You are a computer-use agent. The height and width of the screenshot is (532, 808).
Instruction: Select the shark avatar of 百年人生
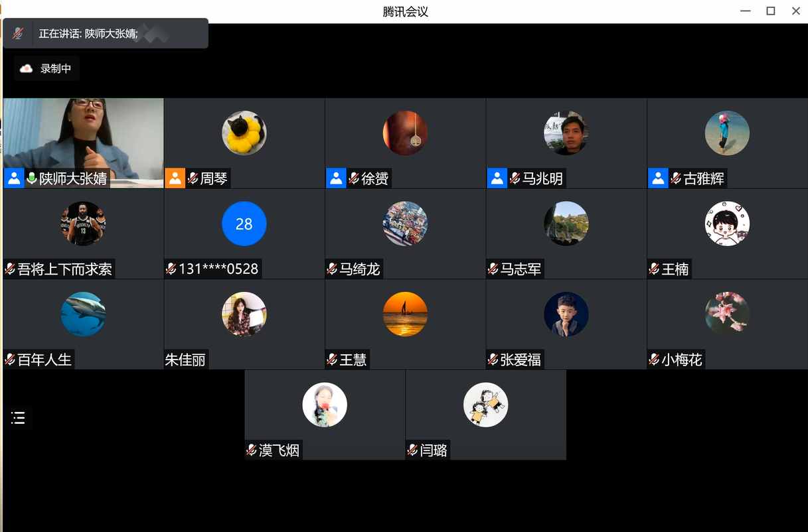[83, 314]
